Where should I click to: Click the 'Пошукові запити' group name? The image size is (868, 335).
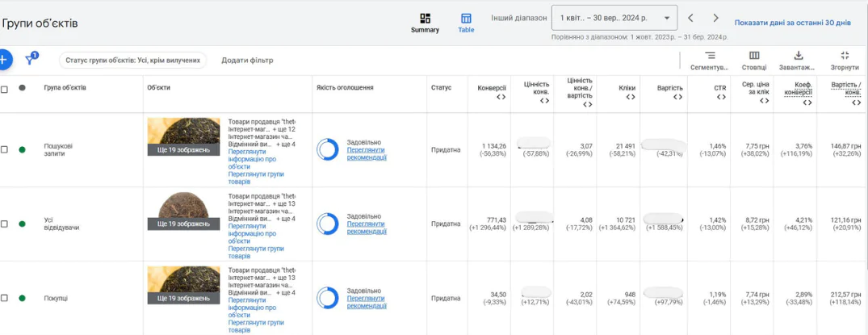(x=58, y=149)
